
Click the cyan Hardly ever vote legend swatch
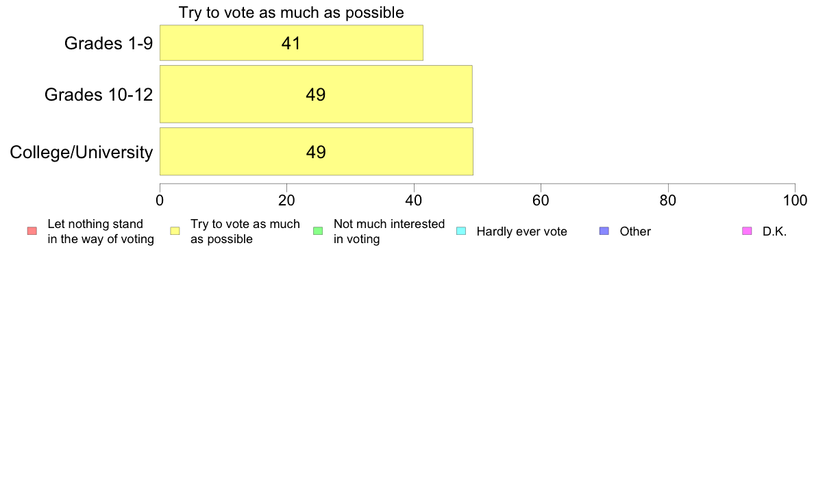(461, 231)
